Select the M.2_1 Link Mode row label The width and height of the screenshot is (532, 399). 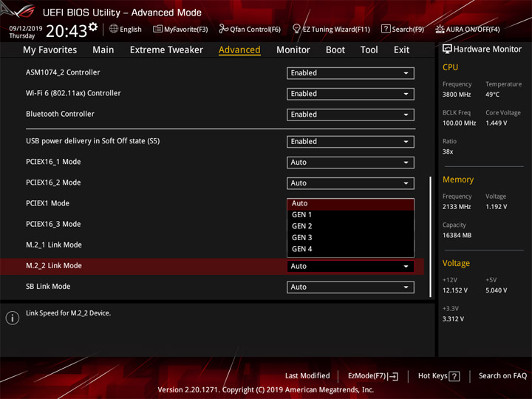[x=54, y=245]
